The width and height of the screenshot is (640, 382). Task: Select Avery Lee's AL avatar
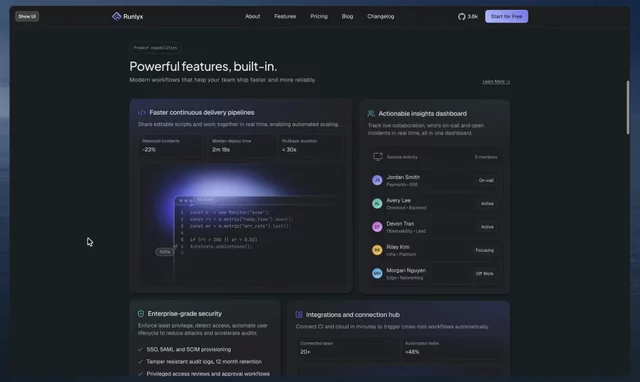point(377,203)
